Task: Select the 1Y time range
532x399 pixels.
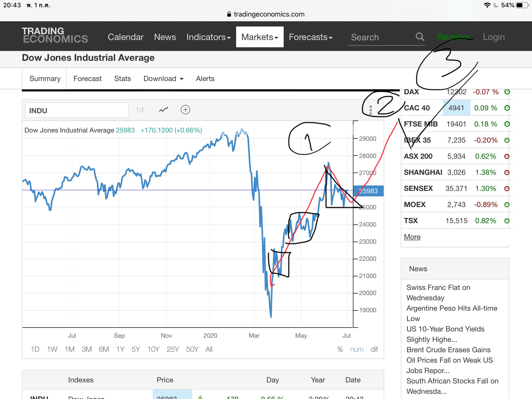Action: coord(120,349)
